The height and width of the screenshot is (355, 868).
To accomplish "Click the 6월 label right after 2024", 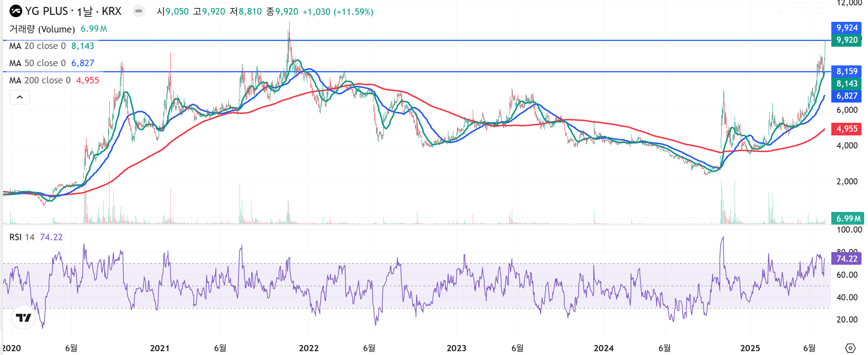I will tap(665, 348).
